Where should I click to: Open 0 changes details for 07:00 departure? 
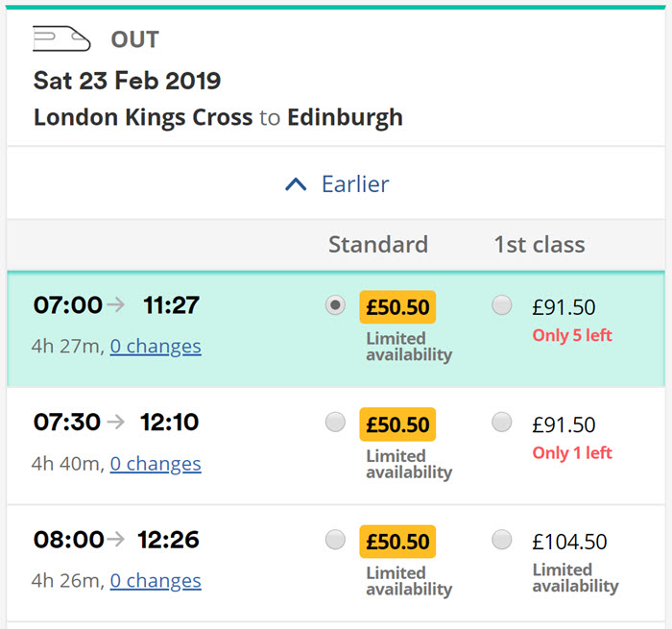[x=156, y=346]
